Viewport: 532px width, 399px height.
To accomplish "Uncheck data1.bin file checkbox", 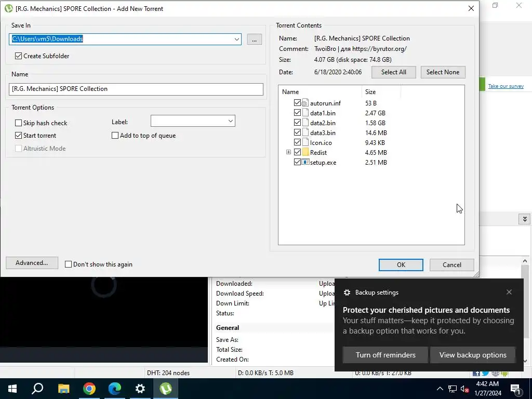I will (297, 113).
